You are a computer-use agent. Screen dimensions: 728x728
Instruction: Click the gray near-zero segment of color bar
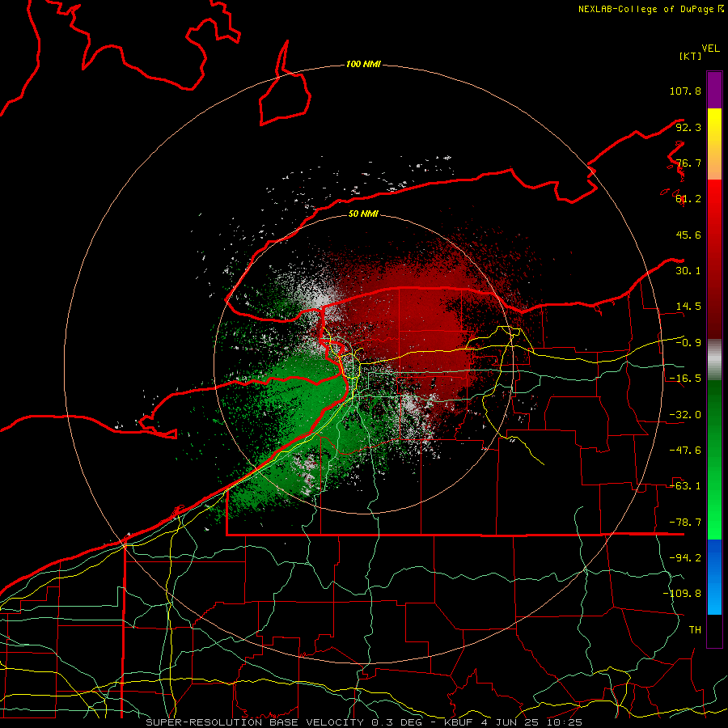(714, 360)
